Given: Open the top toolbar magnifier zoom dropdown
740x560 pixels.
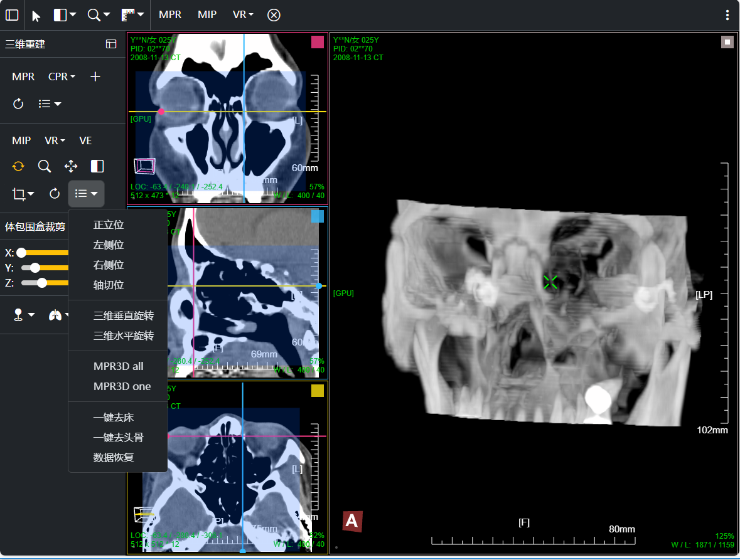Looking at the screenshot, I should tap(98, 15).
